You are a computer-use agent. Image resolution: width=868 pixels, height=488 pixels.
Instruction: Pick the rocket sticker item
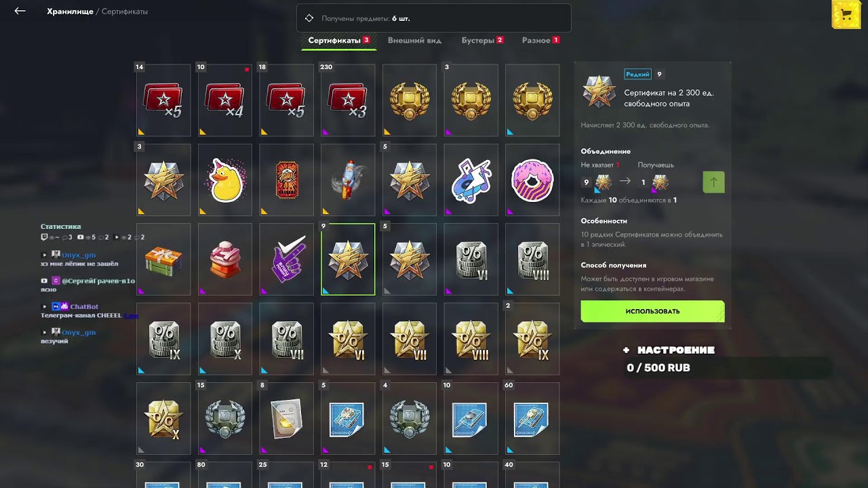(x=348, y=180)
